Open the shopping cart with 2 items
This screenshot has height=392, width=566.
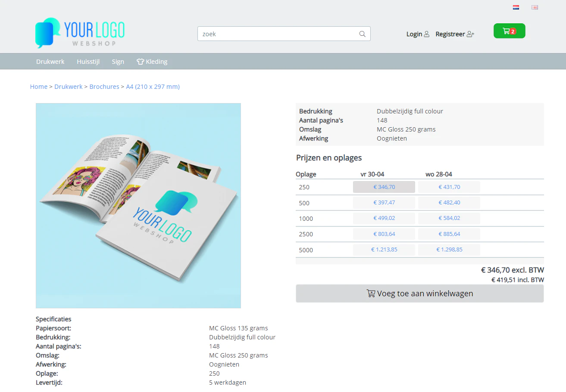(509, 31)
